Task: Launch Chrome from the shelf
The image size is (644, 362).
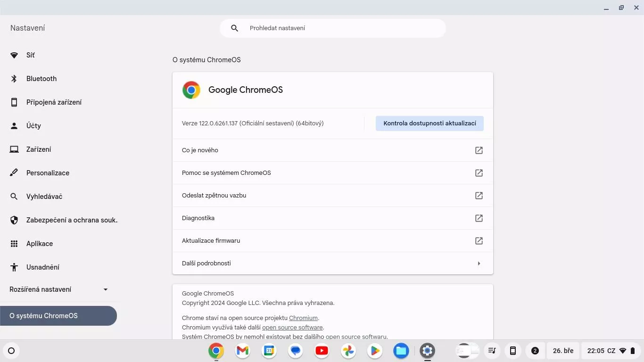Action: 216,351
